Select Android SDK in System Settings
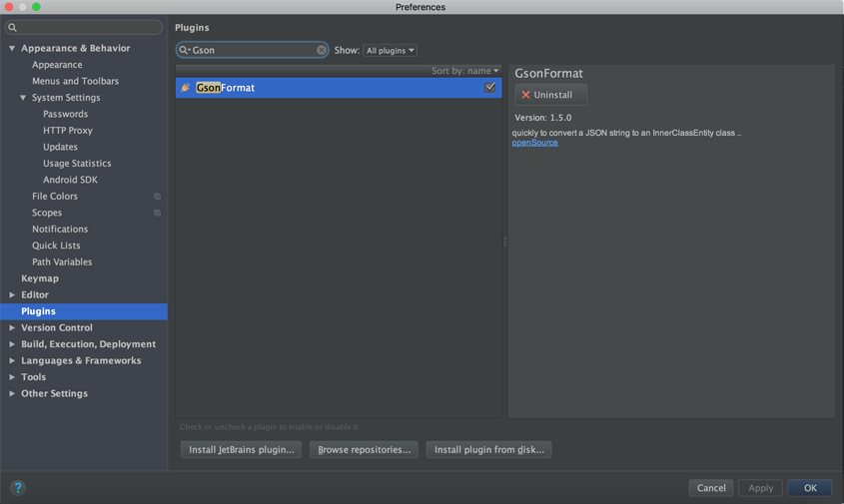 coord(70,180)
